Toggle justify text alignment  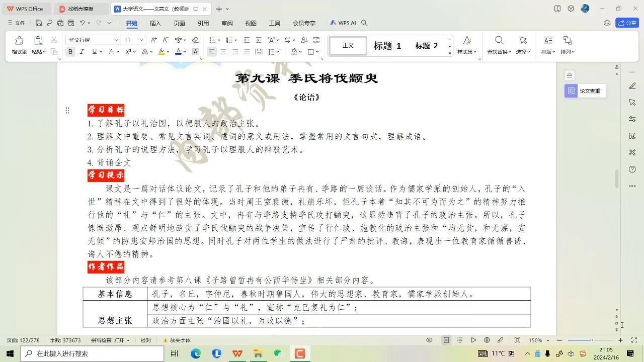[247, 51]
